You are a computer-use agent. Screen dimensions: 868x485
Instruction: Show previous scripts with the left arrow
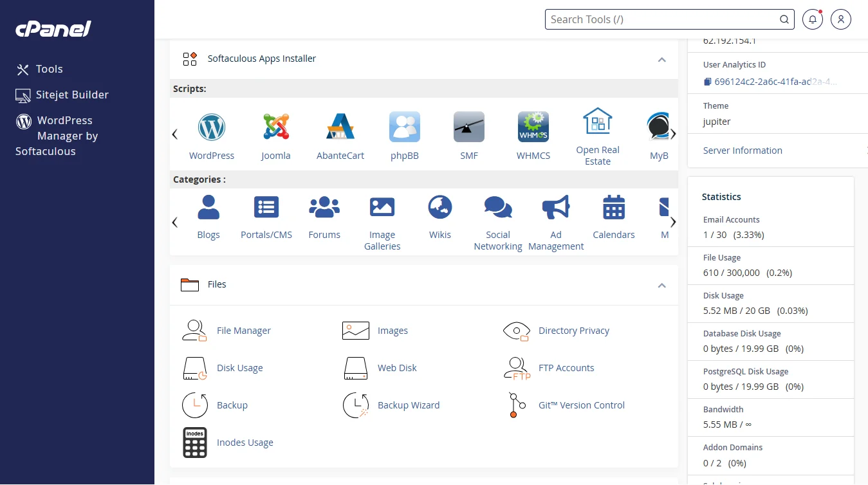(174, 134)
